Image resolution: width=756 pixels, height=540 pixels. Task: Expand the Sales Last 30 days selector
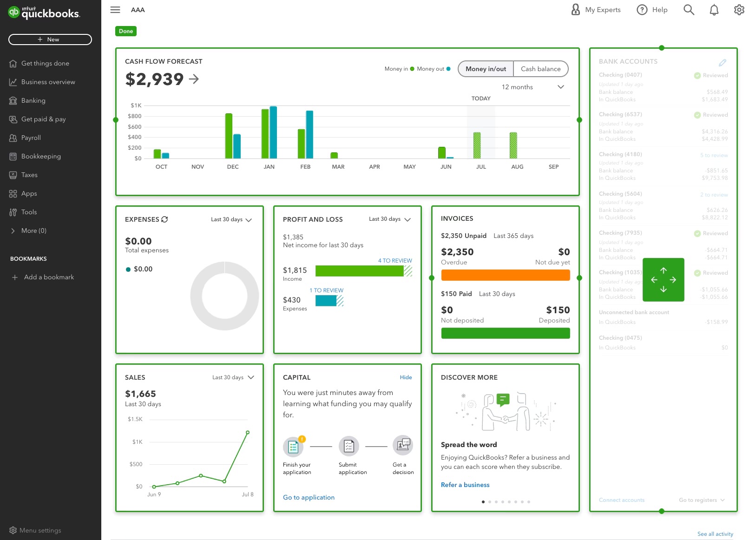232,377
